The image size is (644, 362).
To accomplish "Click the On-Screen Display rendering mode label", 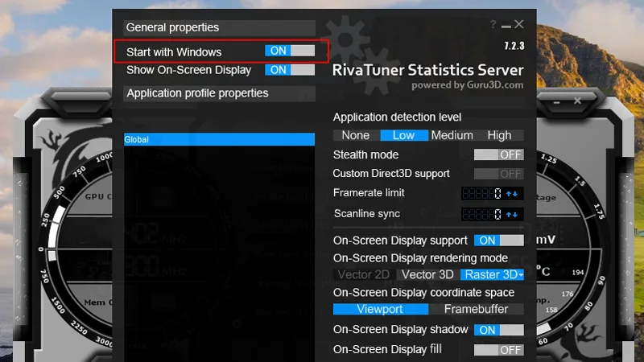I will coord(420,258).
